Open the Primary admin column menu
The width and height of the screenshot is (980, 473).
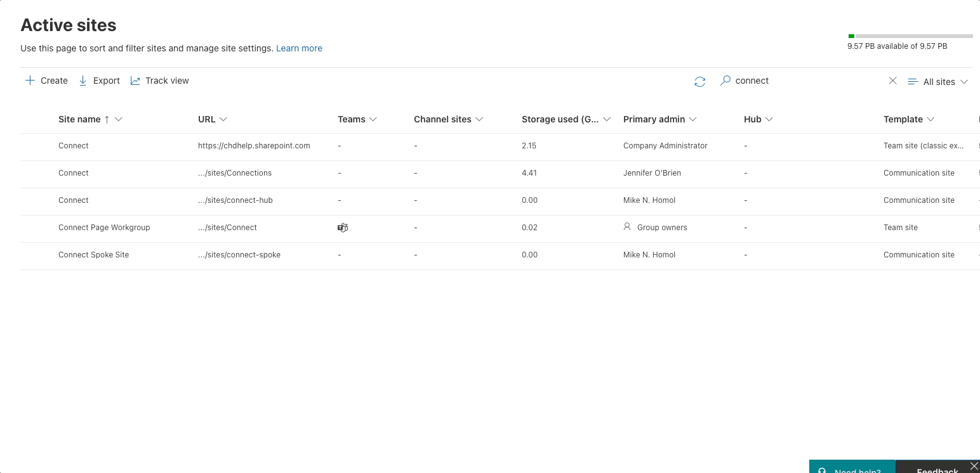click(x=694, y=119)
